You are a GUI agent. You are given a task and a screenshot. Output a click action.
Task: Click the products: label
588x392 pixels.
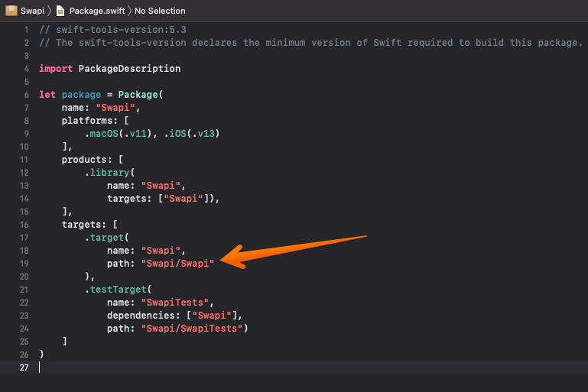pos(86,160)
